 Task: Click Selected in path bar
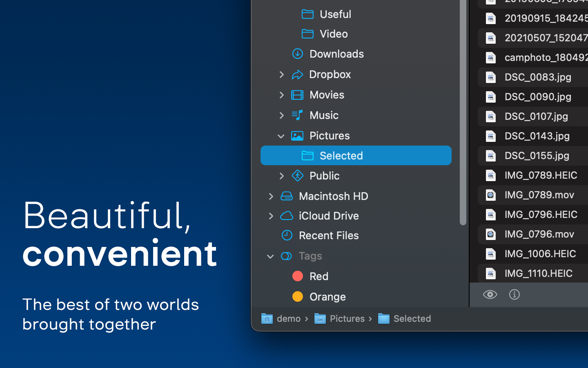click(412, 319)
